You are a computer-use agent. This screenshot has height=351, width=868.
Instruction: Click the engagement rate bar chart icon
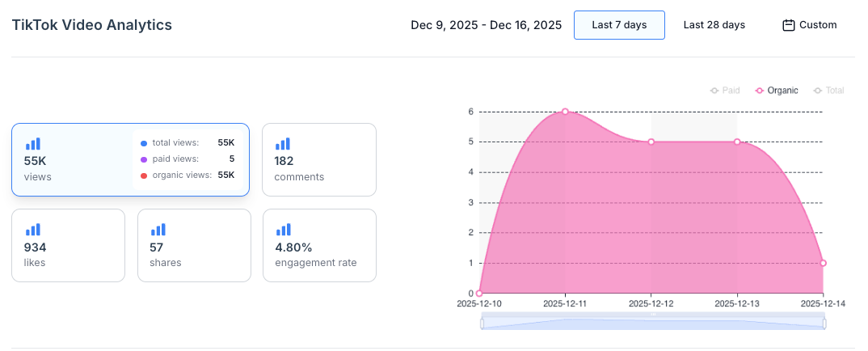(283, 230)
